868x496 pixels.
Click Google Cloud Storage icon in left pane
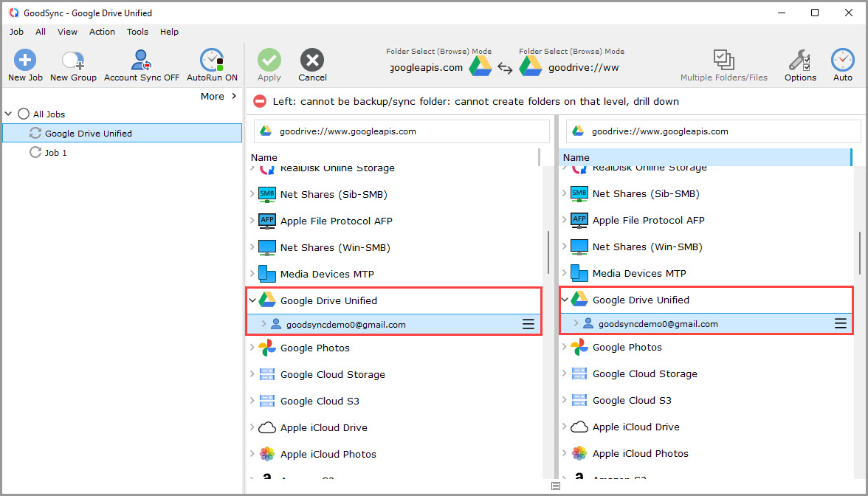[x=267, y=374]
